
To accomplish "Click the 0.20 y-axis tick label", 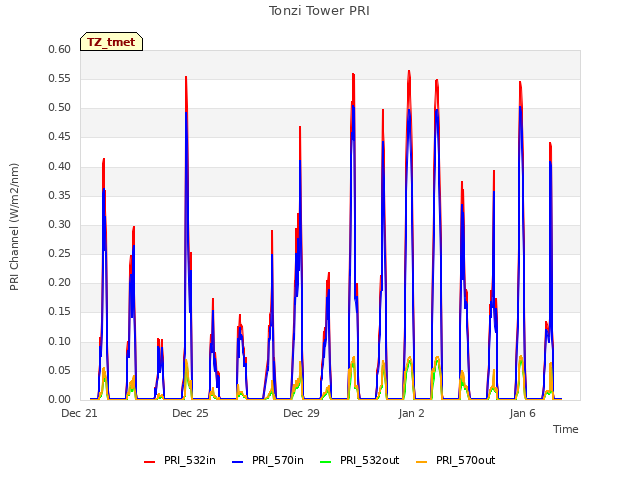I will [x=60, y=282].
